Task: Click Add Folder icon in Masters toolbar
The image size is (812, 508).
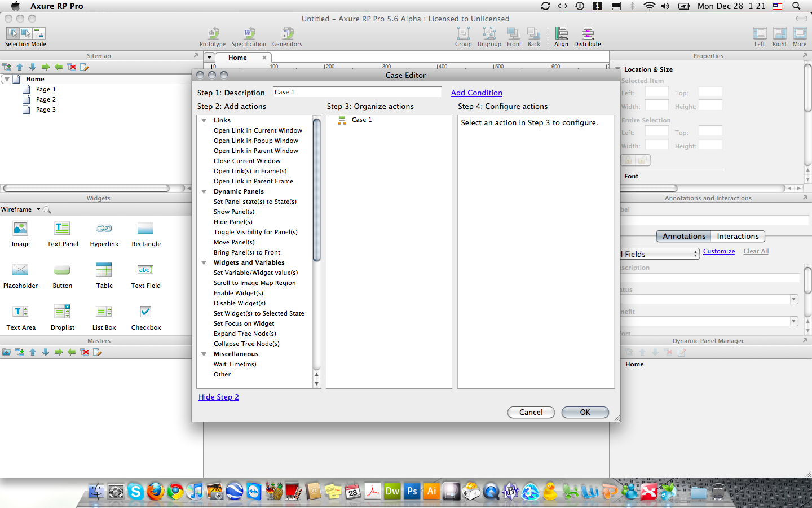Action: [x=7, y=352]
